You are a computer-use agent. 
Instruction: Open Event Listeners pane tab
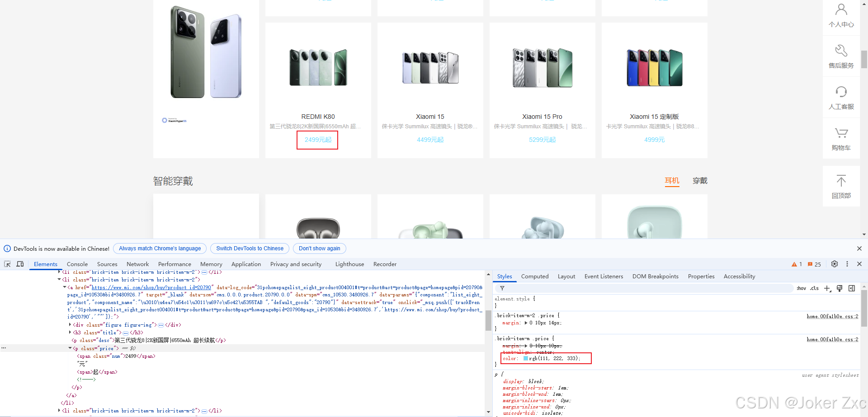pyautogui.click(x=604, y=276)
